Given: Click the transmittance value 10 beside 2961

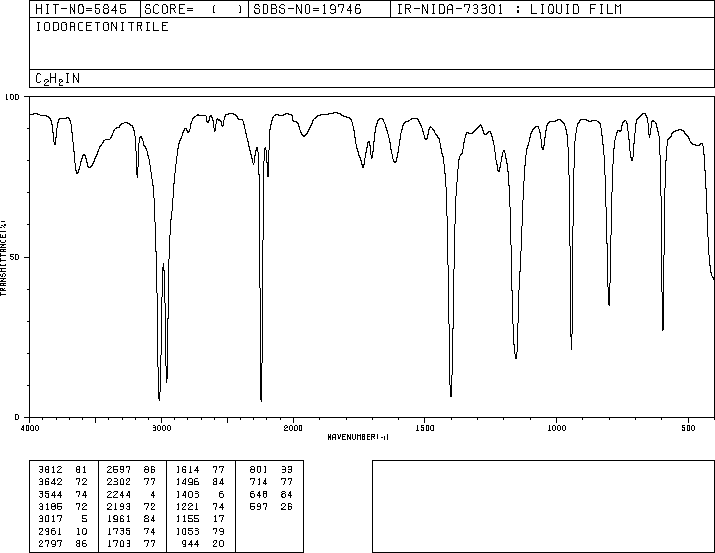Looking at the screenshot, I should pos(81,532).
